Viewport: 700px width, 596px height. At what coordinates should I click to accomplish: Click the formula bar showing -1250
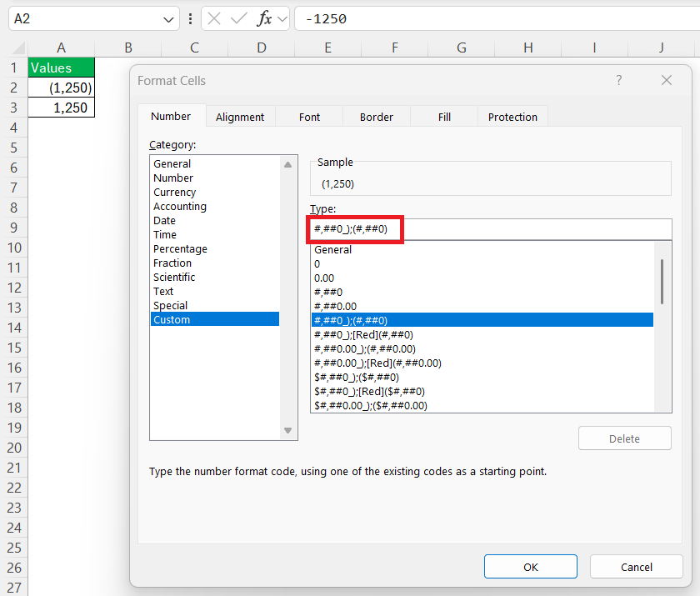point(497,18)
